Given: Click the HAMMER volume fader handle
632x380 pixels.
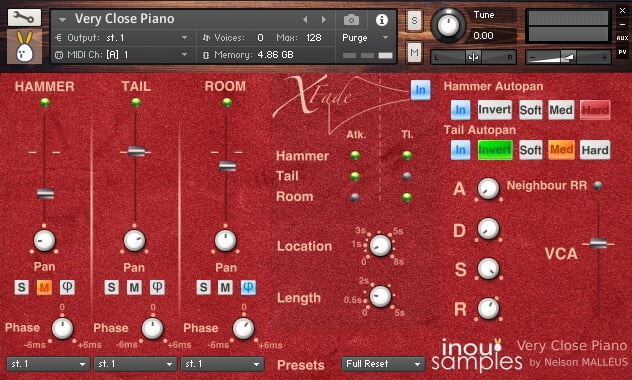Looking at the screenshot, I should click(45, 193).
